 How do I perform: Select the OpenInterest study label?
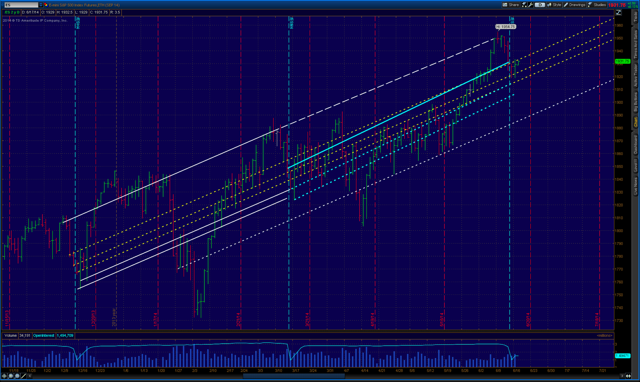(44, 335)
